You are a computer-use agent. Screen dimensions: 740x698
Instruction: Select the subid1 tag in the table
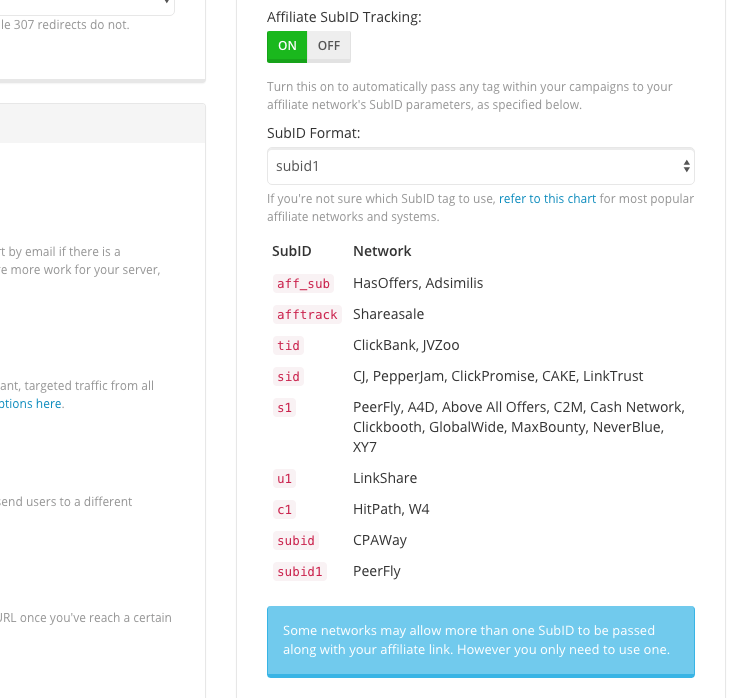click(x=300, y=572)
